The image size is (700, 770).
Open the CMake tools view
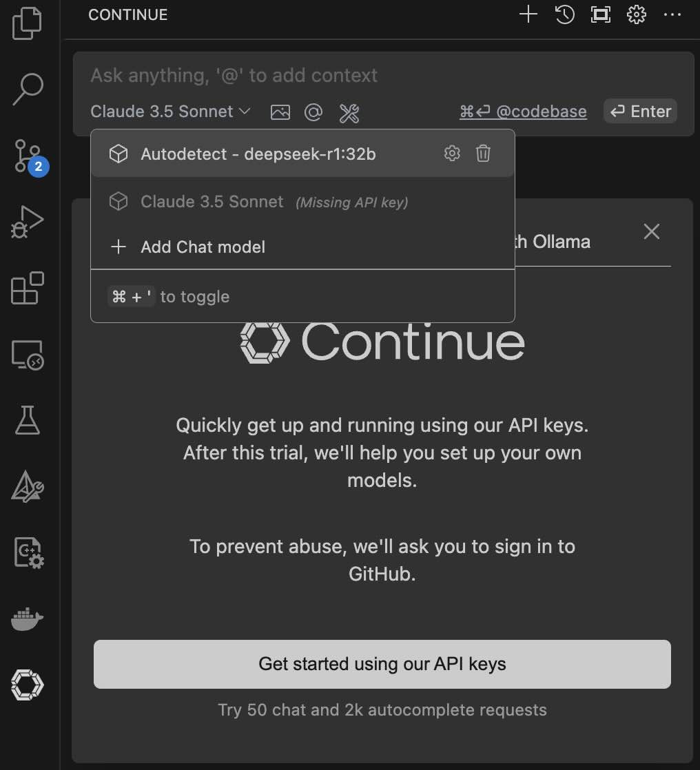[28, 487]
